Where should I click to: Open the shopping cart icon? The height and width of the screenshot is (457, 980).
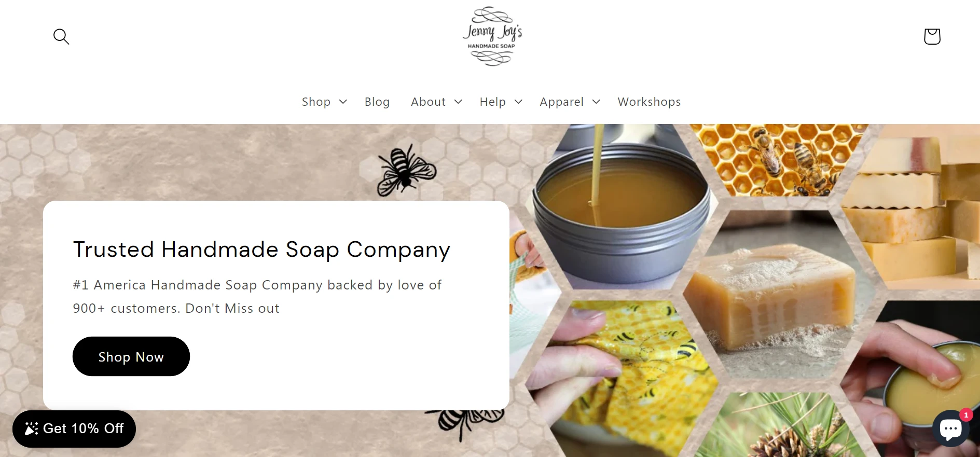[x=932, y=36]
